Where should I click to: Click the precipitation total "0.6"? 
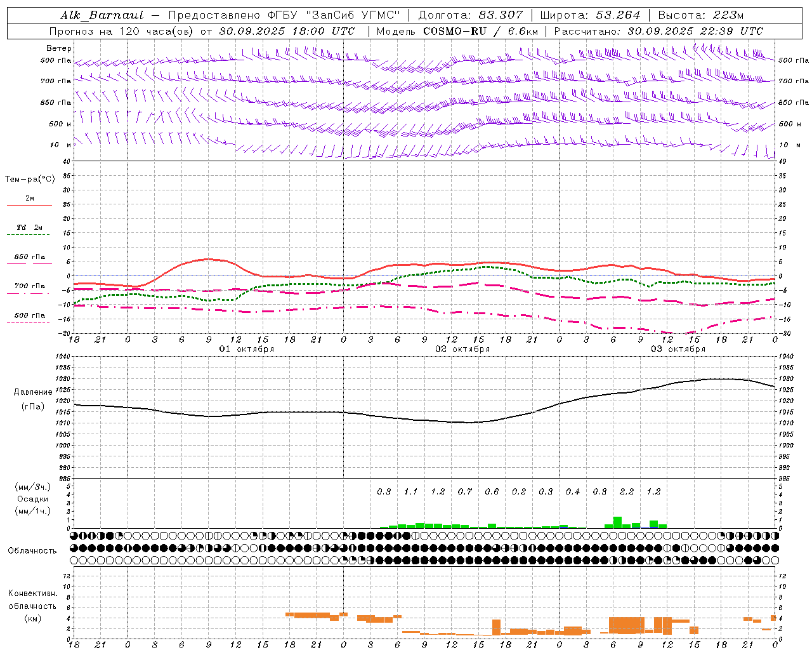(x=492, y=491)
